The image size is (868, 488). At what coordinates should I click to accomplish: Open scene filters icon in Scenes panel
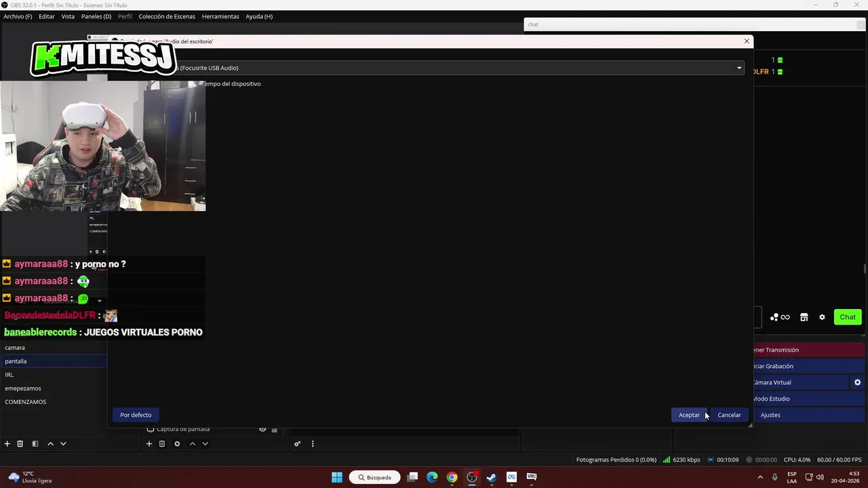35,444
